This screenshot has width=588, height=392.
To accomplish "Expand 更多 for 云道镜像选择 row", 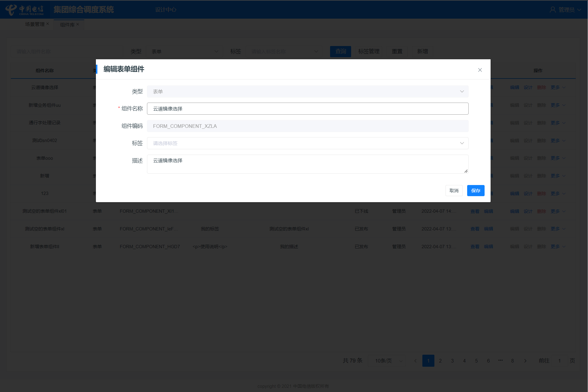I will pos(558,87).
